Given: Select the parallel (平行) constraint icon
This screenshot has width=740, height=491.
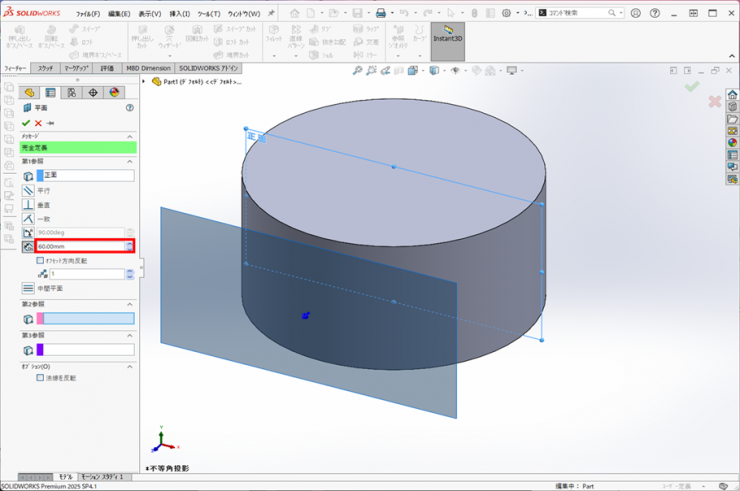Looking at the screenshot, I should point(28,190).
